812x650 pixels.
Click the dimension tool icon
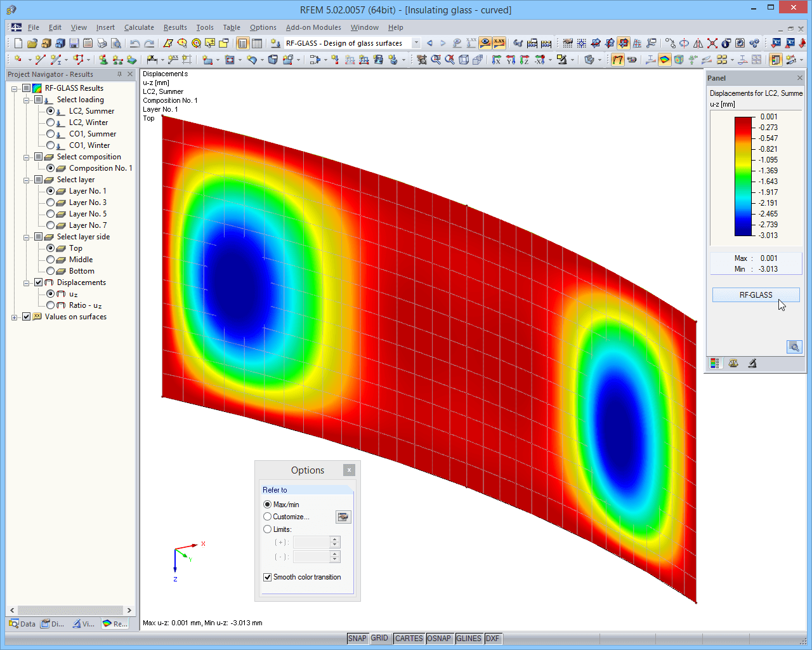tap(152, 60)
